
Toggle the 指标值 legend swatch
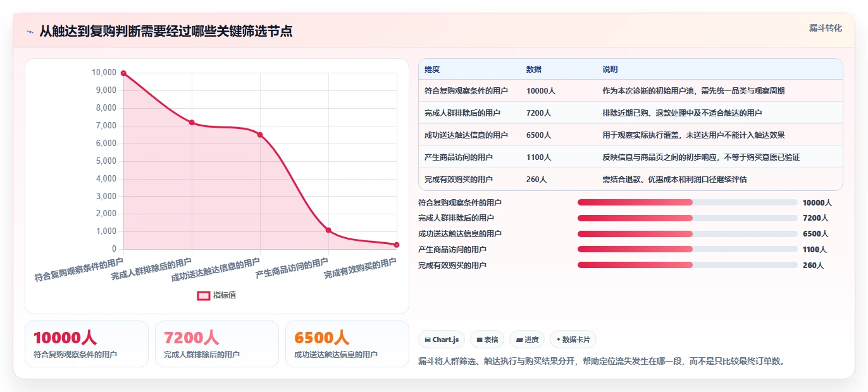204,295
